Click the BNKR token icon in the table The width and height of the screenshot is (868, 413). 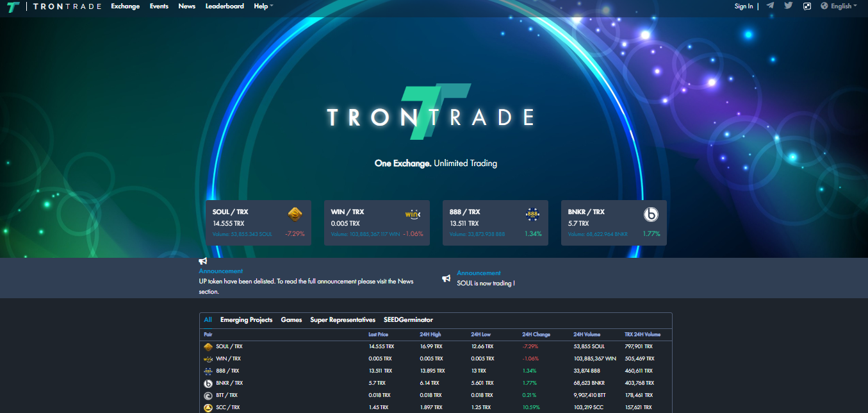click(x=208, y=383)
